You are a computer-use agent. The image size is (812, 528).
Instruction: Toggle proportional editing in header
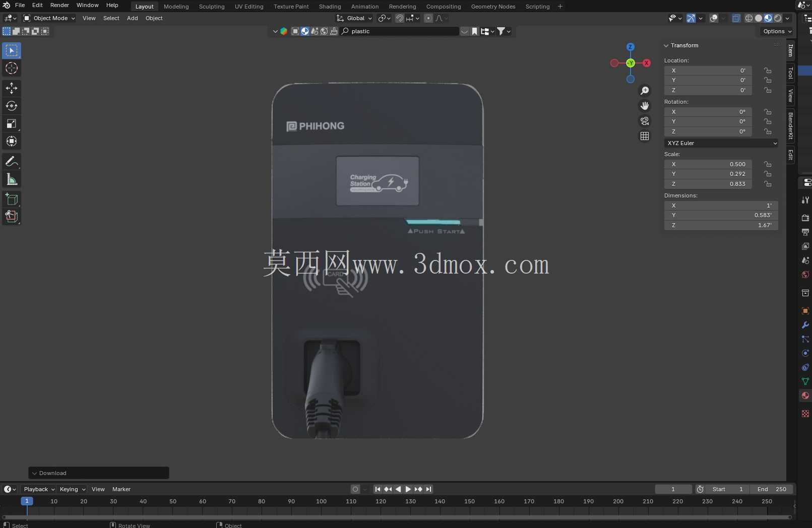tap(428, 18)
